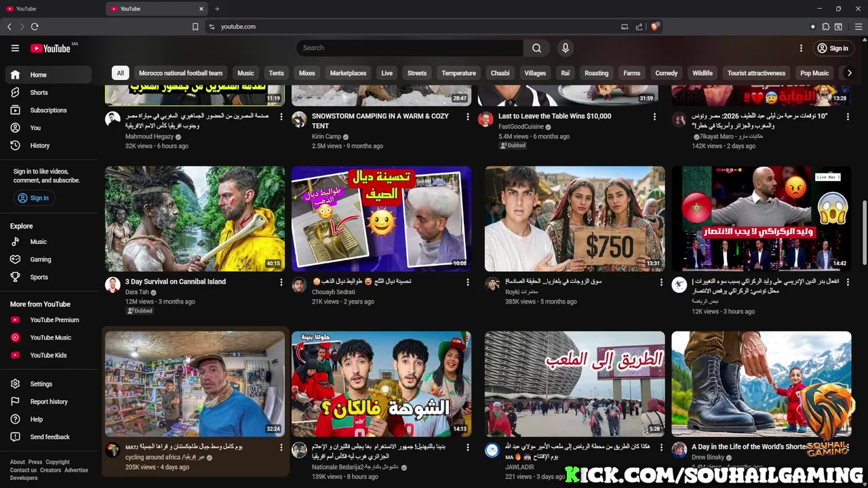The image size is (868, 488).
Task: Reload the page with browser refresh icon
Action: tap(35, 26)
